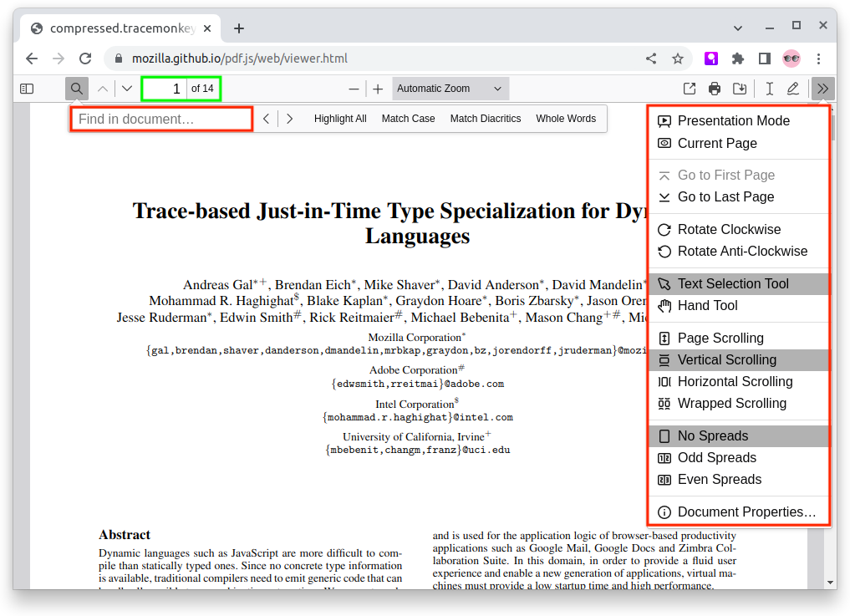Open the PDF in an external window
The width and height of the screenshot is (850, 616).
pyautogui.click(x=689, y=88)
